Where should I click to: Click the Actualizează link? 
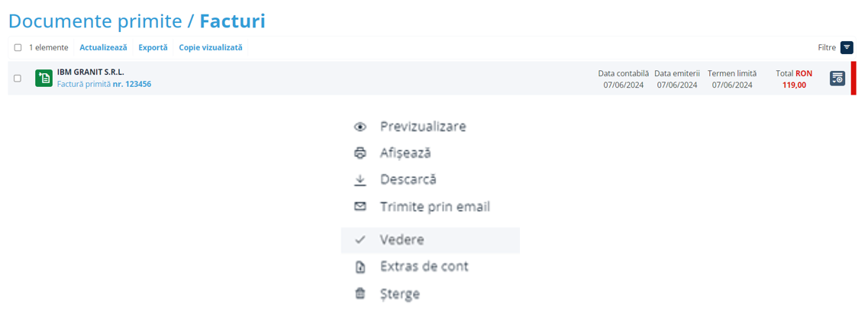pyautogui.click(x=103, y=47)
